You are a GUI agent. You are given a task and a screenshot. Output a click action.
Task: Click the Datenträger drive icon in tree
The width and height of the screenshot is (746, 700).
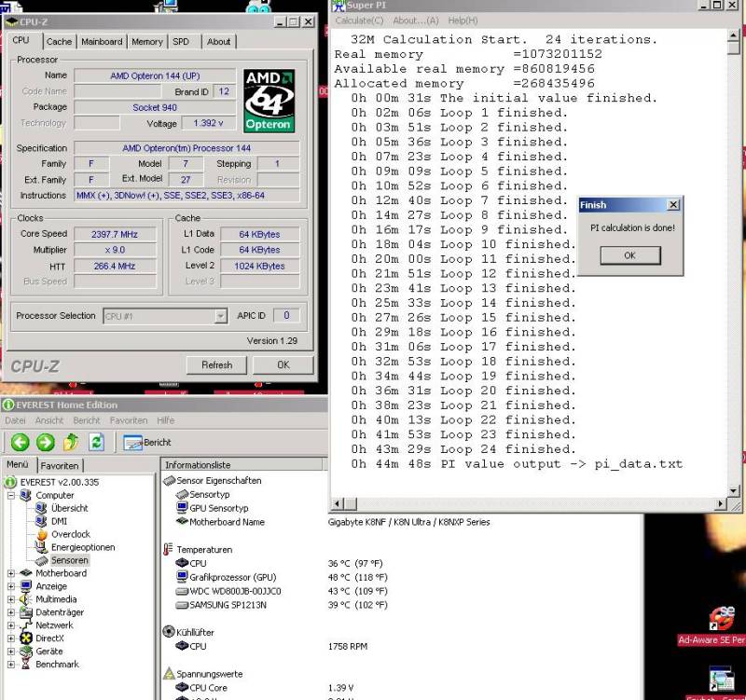click(26, 612)
